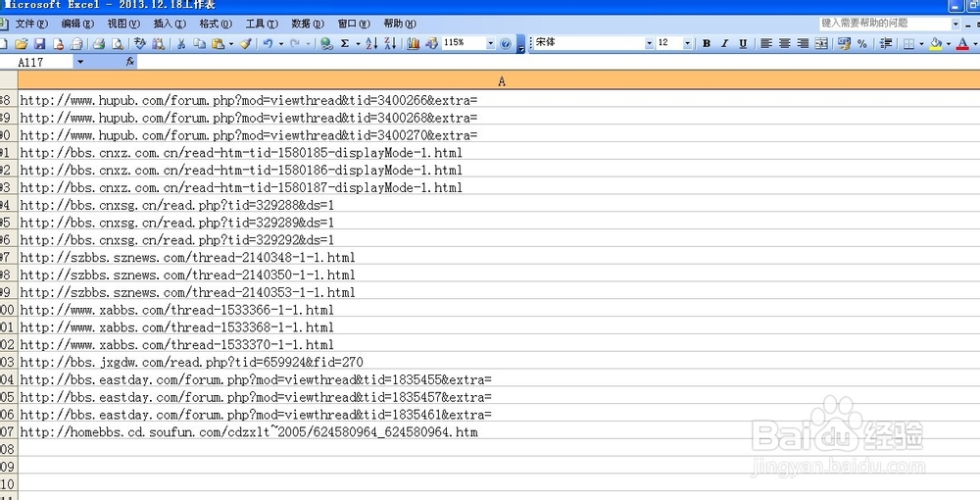Click the Print icon in the toolbar
980x500 pixels.
[98, 44]
